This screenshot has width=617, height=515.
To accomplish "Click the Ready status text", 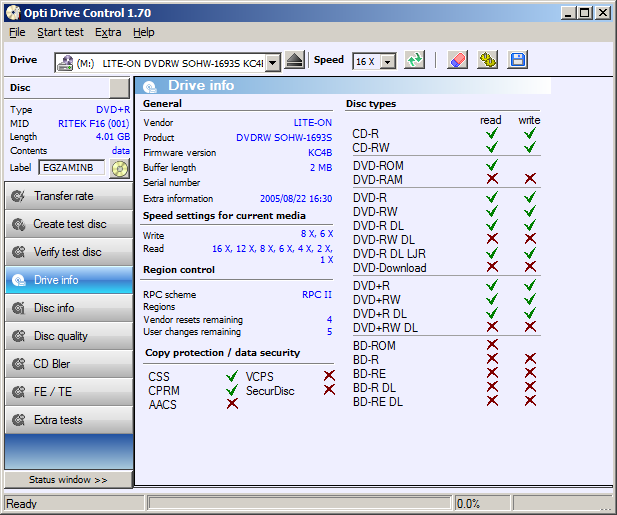I will pyautogui.click(x=22, y=504).
